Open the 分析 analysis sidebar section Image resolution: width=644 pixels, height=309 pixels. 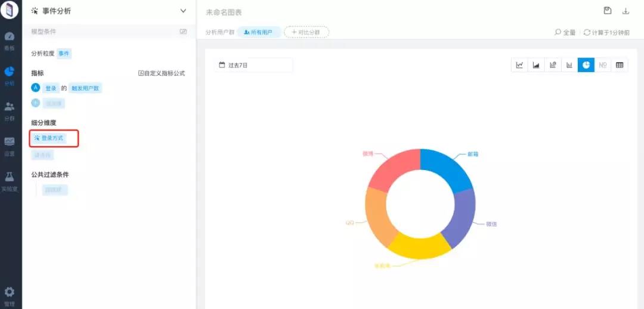coord(10,75)
